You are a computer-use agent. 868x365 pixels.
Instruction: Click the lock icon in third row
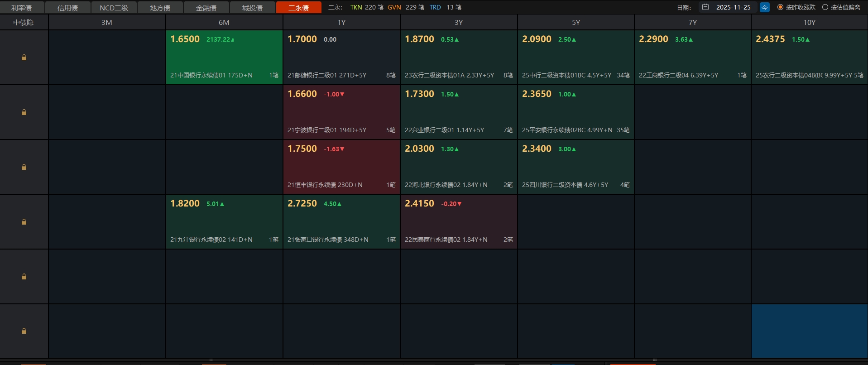[x=24, y=167]
